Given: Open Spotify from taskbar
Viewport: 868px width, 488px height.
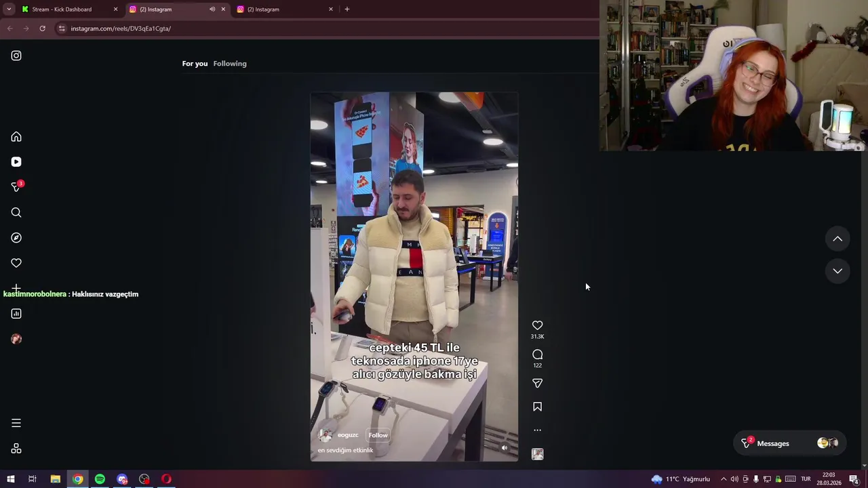Looking at the screenshot, I should (100, 479).
